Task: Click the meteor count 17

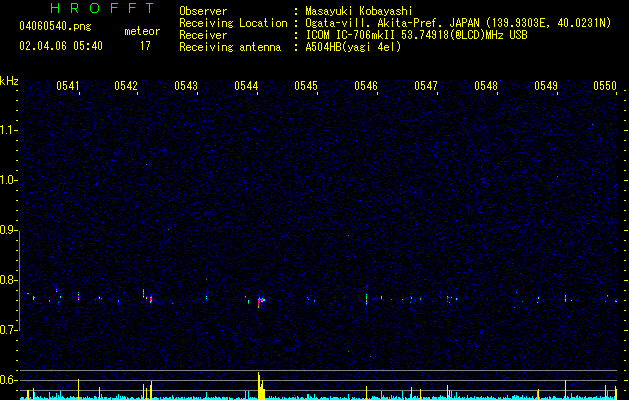Action: [x=145, y=46]
